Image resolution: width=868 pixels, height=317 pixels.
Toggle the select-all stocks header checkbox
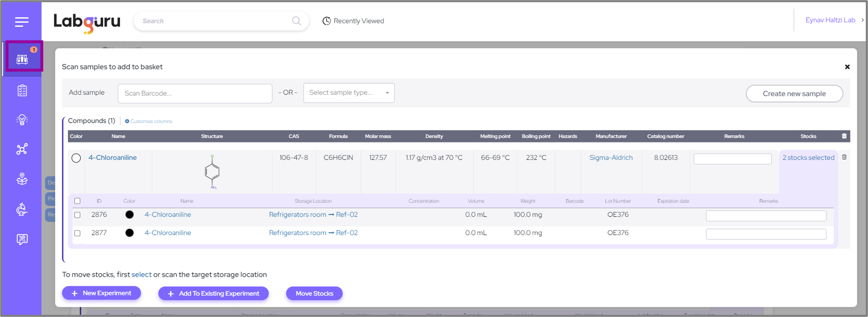pyautogui.click(x=77, y=201)
